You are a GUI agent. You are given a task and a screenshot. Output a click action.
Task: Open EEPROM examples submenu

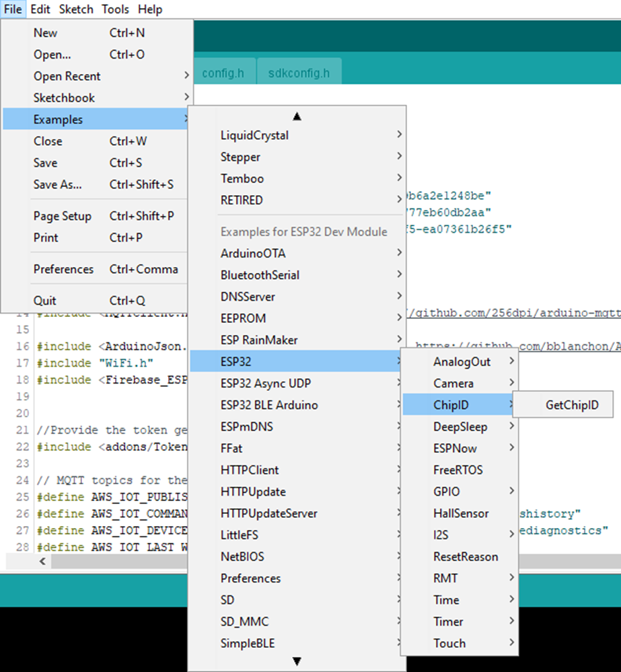pyautogui.click(x=297, y=318)
